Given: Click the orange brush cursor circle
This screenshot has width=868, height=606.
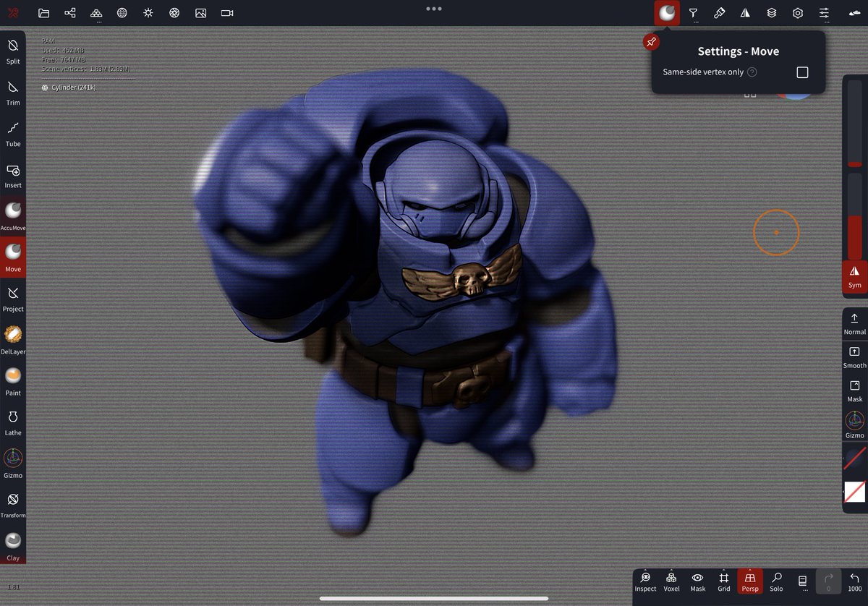Looking at the screenshot, I should tap(776, 233).
